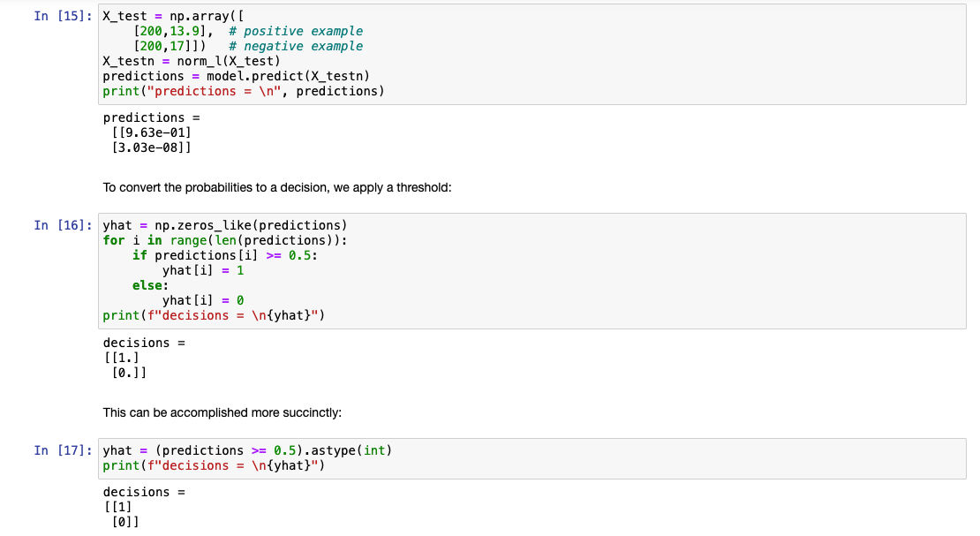
Task: Click the 'else:' line in cell 16
Action: point(148,285)
